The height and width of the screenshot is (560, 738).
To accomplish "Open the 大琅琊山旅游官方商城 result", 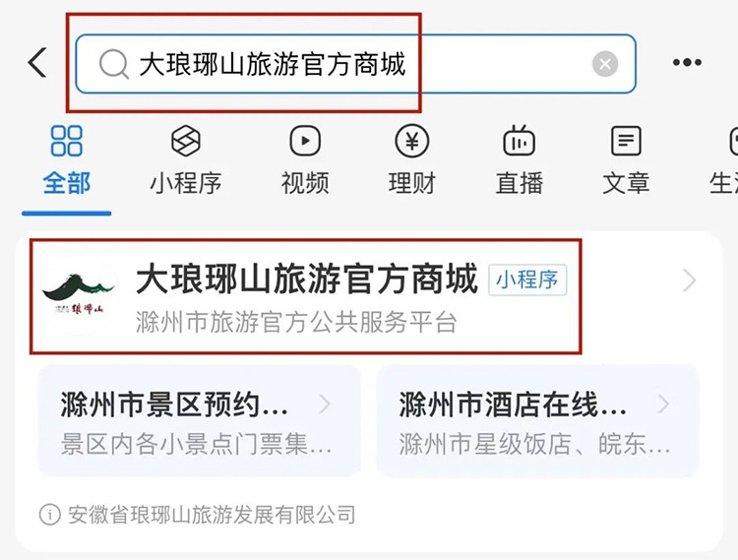I will (306, 296).
